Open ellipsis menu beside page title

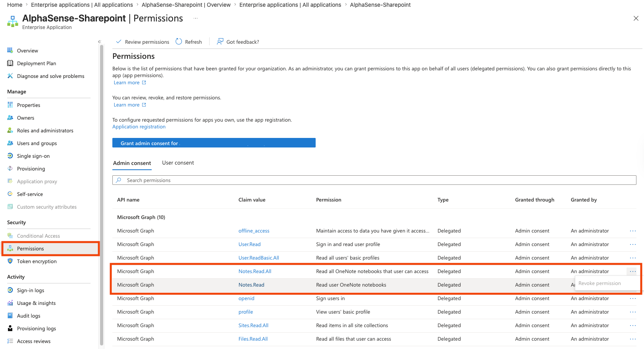coord(196,18)
